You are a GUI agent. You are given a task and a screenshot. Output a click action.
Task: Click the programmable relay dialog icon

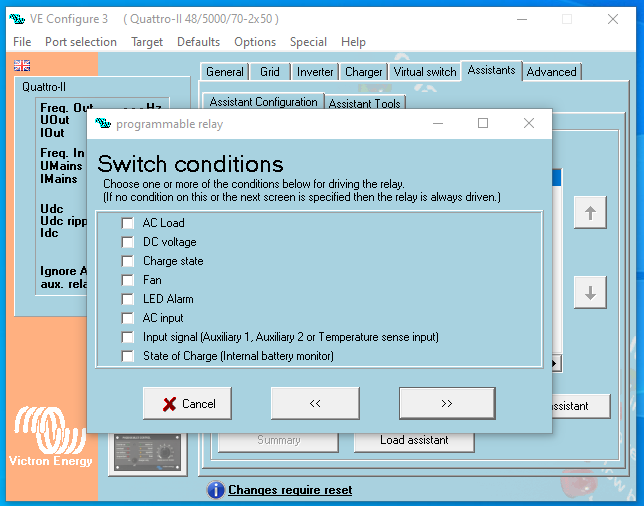(x=103, y=123)
